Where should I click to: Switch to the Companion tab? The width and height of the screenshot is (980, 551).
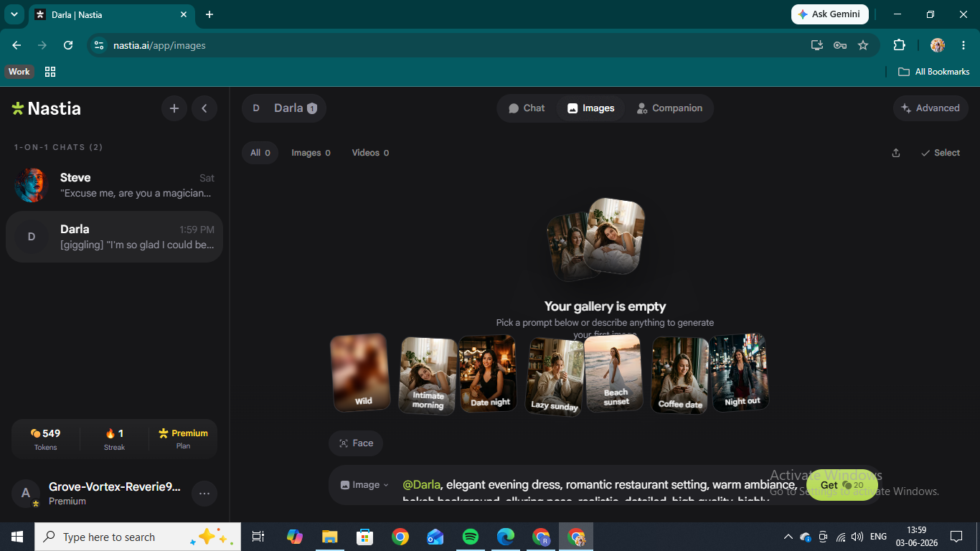click(669, 108)
